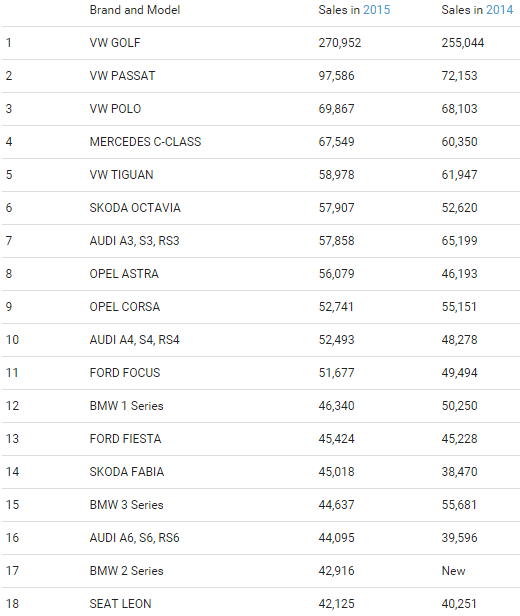Select FORD FOCUS 2014 sales 49,494

[x=459, y=373]
